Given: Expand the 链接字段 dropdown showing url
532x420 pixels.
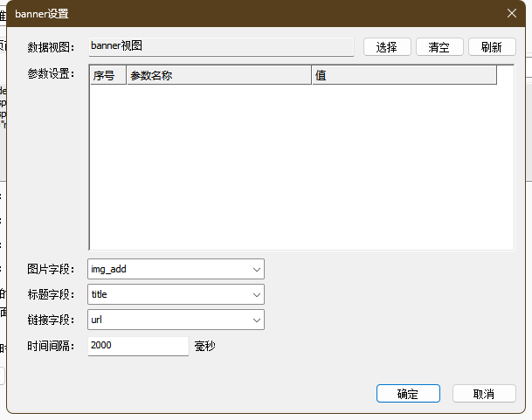Looking at the screenshot, I should pyautogui.click(x=256, y=320).
